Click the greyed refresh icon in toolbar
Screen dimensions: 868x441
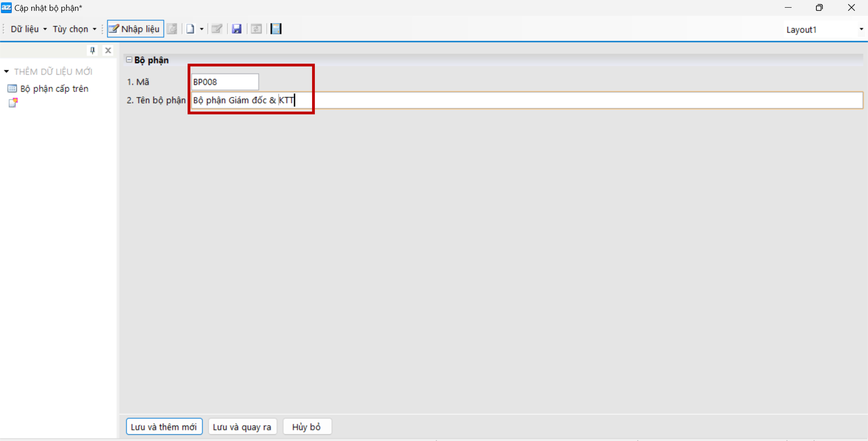[256, 29]
